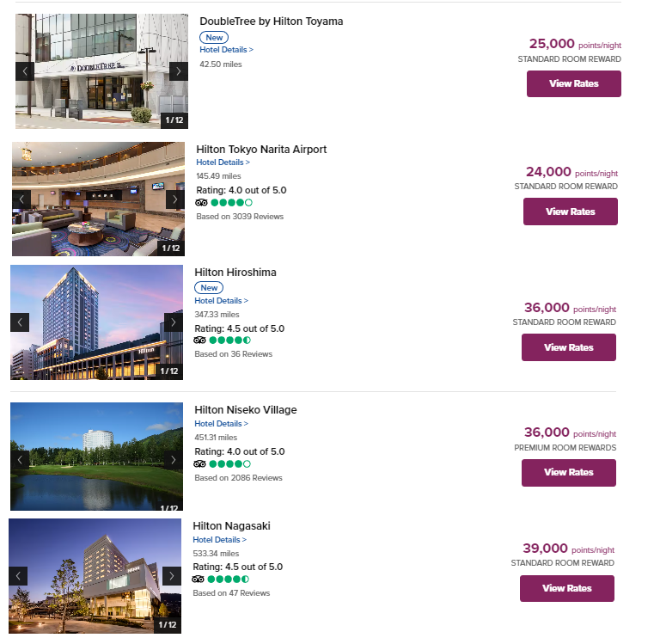Image resolution: width=654 pixels, height=644 pixels.
Task: Show previous photo of DoubleTree by Hilton Toyama
Action: click(25, 71)
